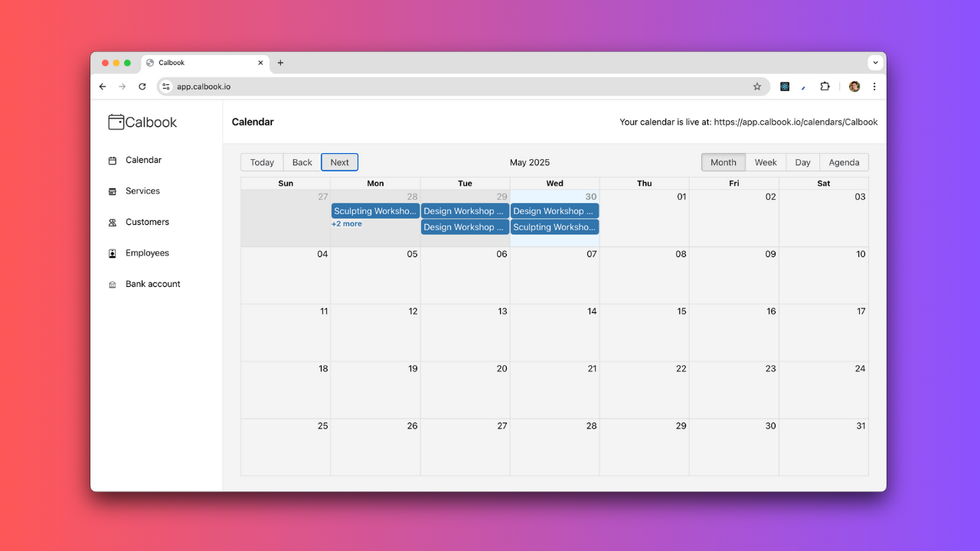This screenshot has height=551, width=980.
Task: Open the user profile avatar
Action: [854, 86]
